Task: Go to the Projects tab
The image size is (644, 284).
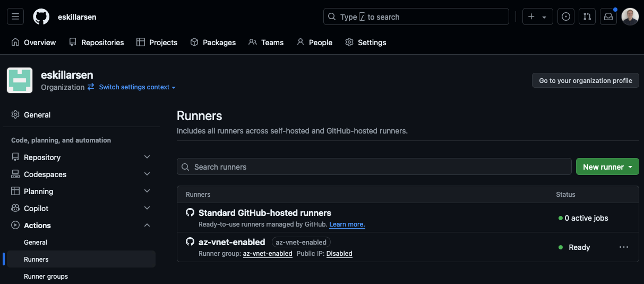Action: coord(157,43)
